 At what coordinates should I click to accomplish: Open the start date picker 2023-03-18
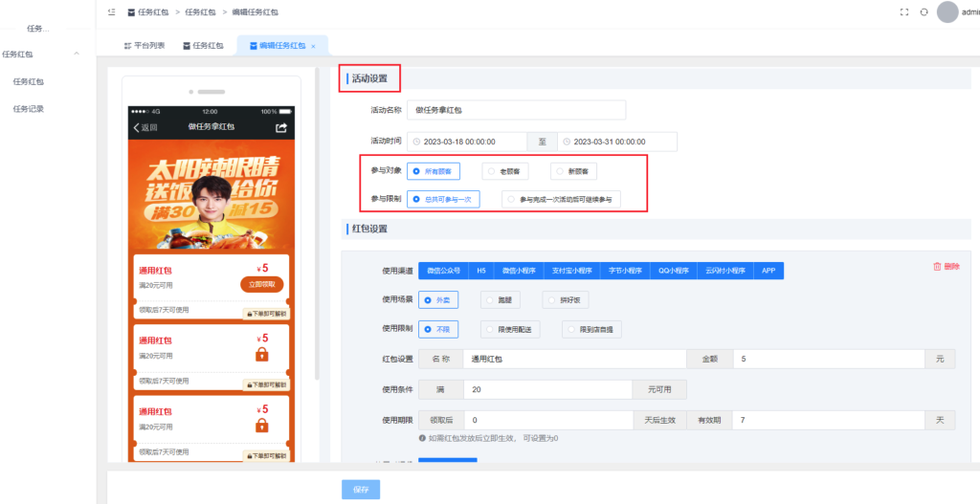click(x=467, y=142)
